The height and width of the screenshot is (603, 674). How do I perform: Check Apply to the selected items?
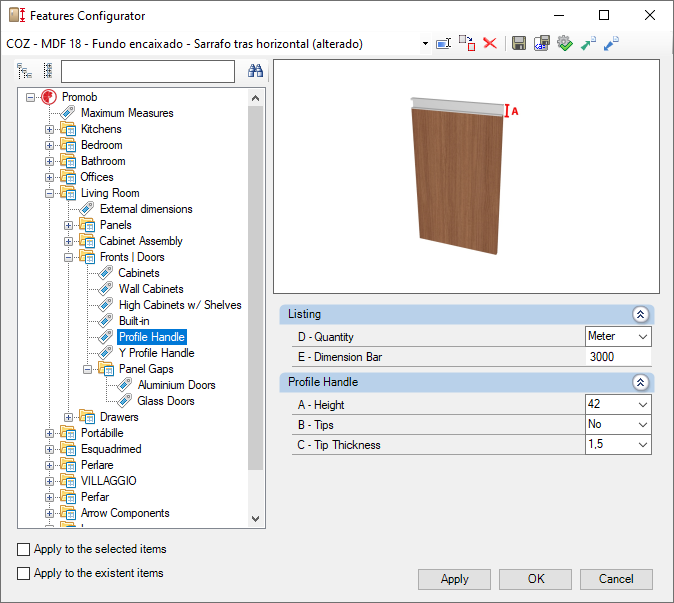[x=23, y=549]
